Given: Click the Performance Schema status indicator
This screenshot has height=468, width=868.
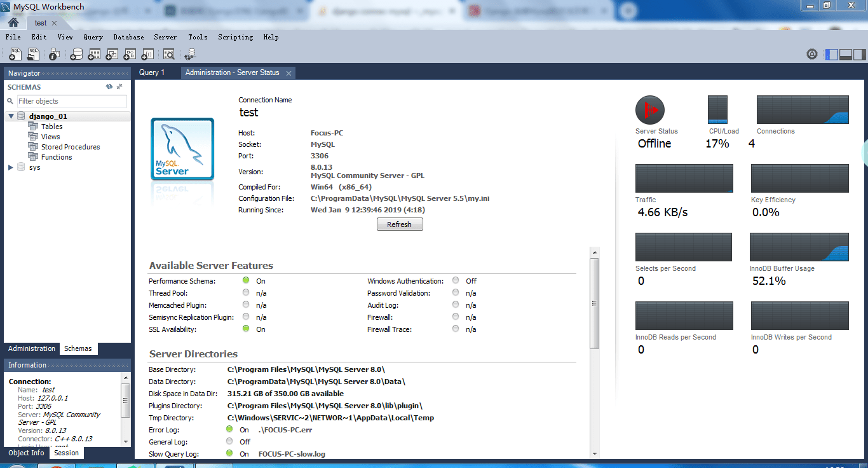Looking at the screenshot, I should coord(246,280).
